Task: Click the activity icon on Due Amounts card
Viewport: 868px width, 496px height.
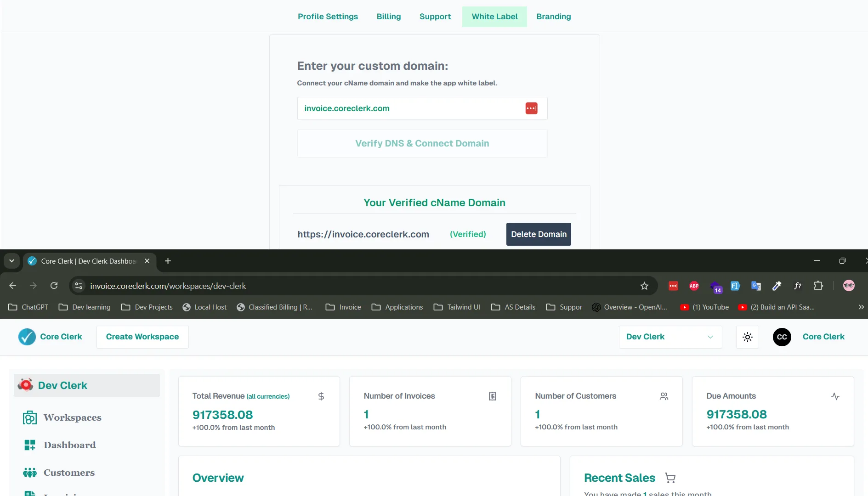Action: click(x=835, y=396)
